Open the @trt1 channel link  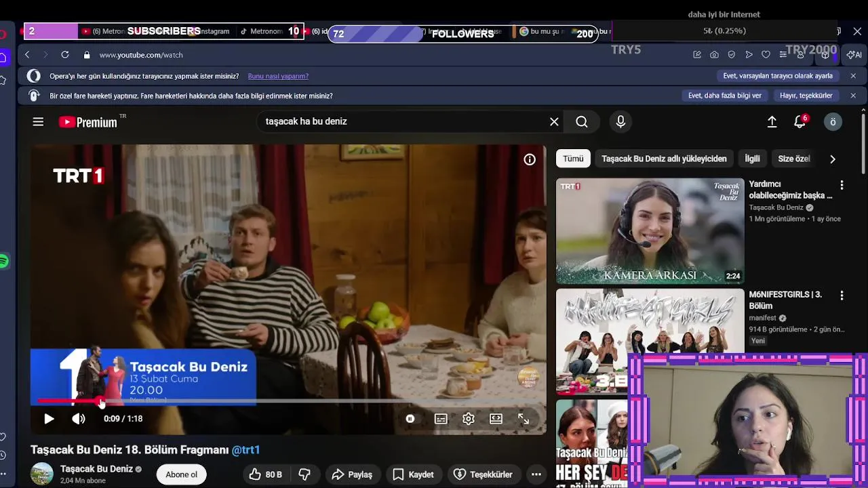click(245, 449)
